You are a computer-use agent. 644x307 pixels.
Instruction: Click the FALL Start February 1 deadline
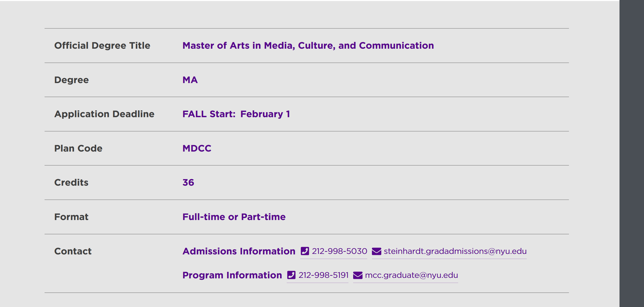[236, 114]
